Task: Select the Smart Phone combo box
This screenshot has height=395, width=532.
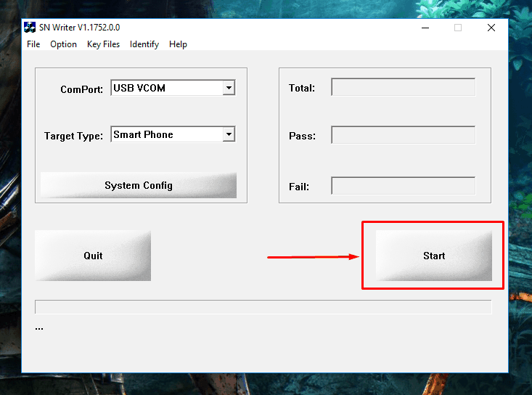Action: tap(173, 134)
